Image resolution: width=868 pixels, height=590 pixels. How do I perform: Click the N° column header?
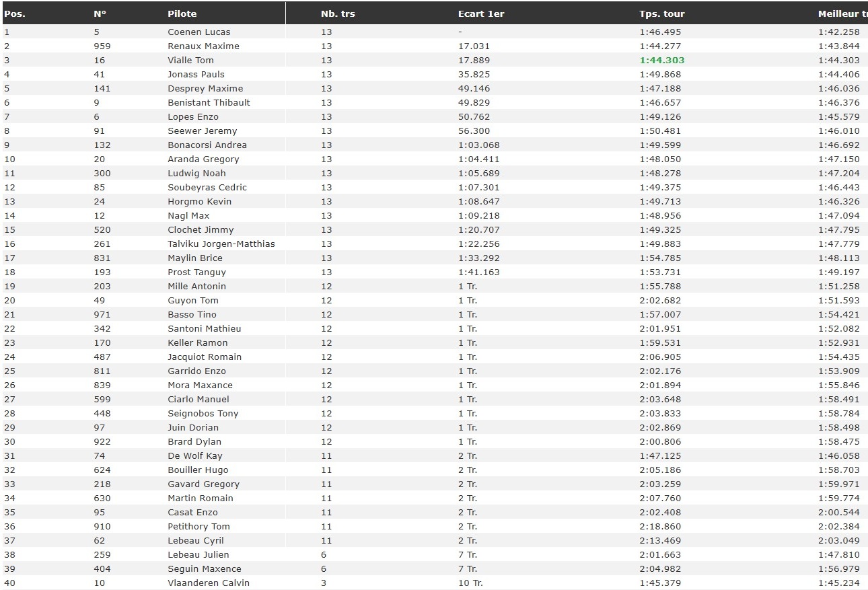(100, 13)
